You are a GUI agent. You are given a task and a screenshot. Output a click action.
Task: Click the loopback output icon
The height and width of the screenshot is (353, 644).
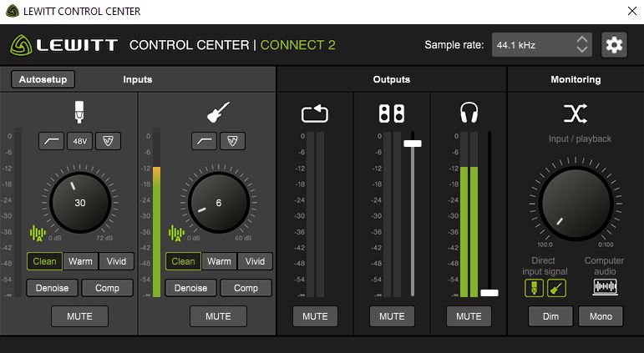point(315,113)
